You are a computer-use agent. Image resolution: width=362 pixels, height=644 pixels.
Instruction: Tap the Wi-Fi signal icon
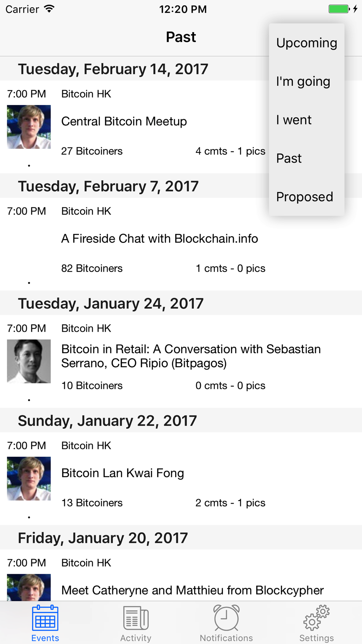pos(49,9)
